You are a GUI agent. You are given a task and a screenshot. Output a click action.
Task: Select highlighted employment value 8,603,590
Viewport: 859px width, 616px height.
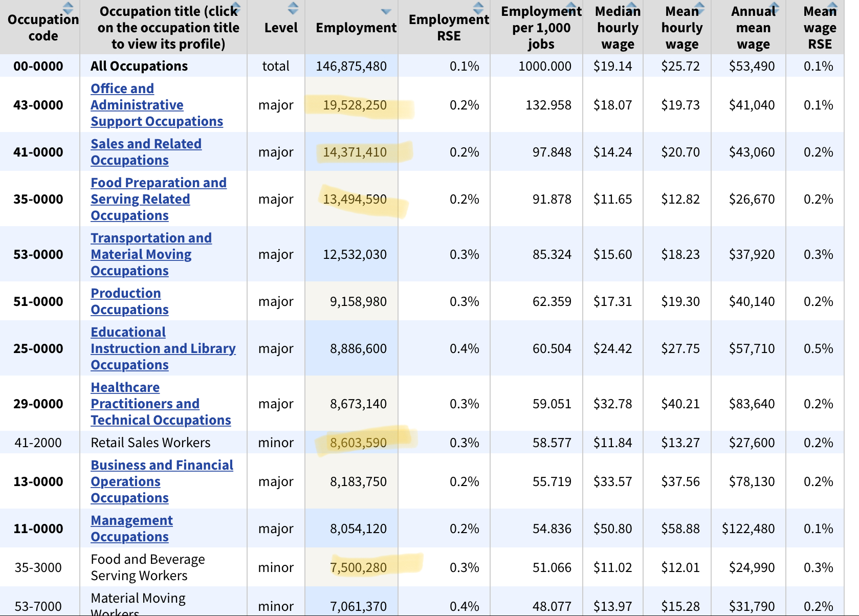coord(358,443)
